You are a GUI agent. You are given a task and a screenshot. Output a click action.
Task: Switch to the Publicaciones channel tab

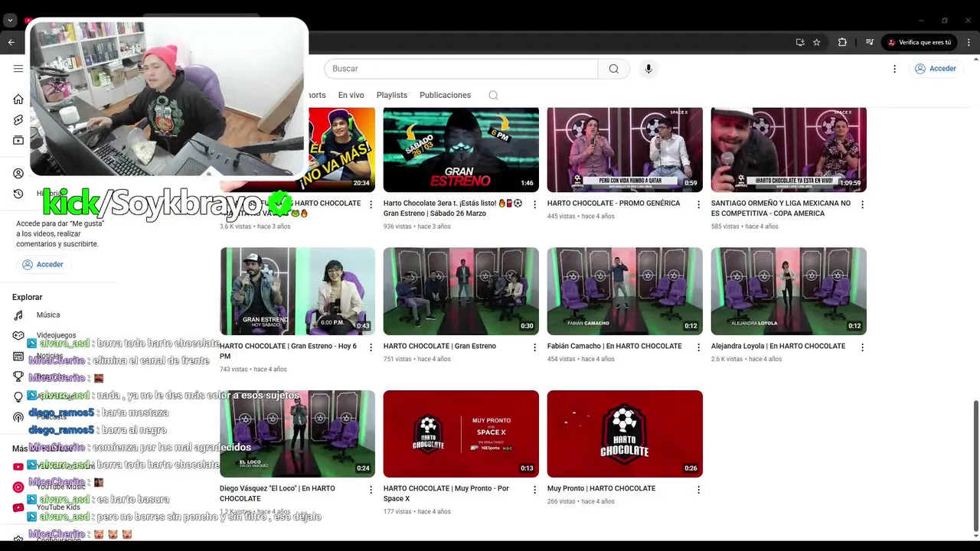(445, 96)
